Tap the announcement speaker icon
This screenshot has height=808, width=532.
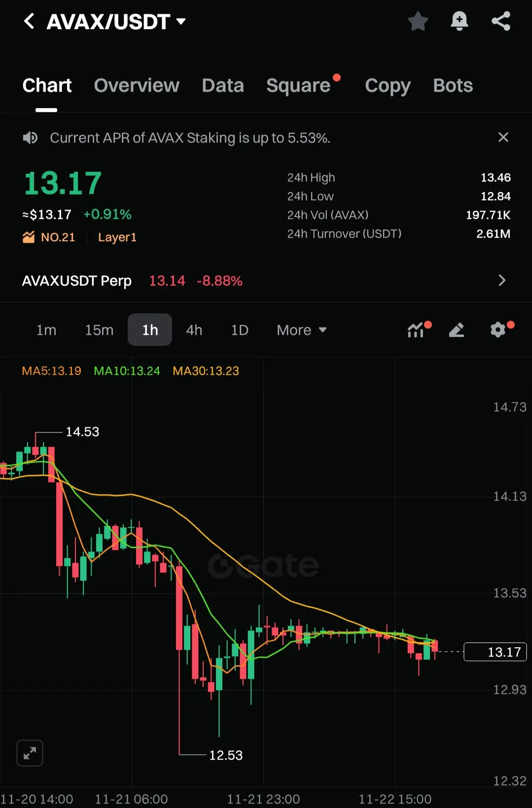[x=30, y=138]
